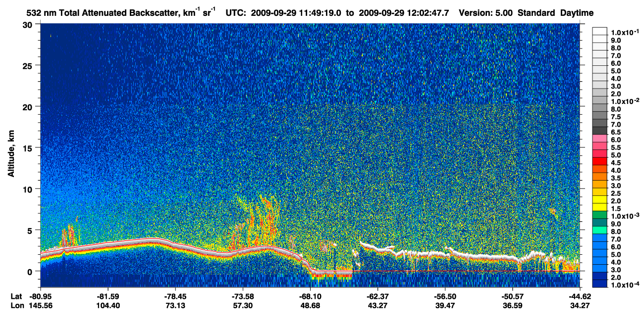Click latitude value '-50.57'
Image resolution: width=644 pixels, height=330 pixels.
tap(512, 296)
